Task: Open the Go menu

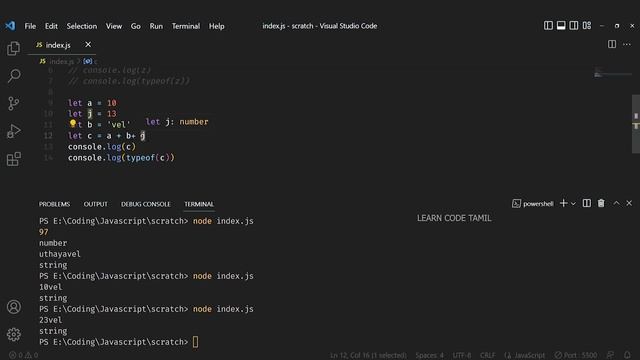Action: [x=136, y=26]
